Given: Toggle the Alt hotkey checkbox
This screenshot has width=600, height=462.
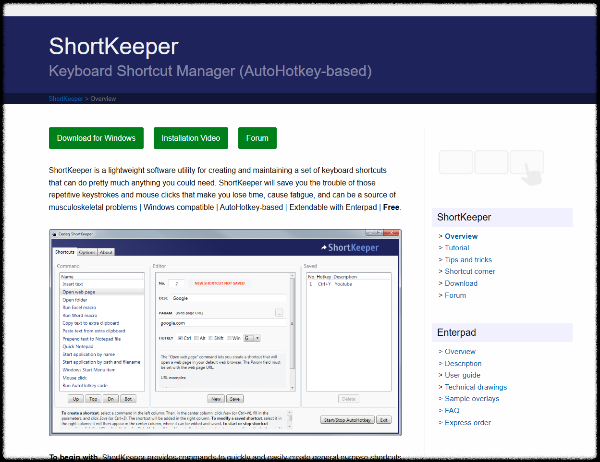Looking at the screenshot, I should (x=196, y=338).
